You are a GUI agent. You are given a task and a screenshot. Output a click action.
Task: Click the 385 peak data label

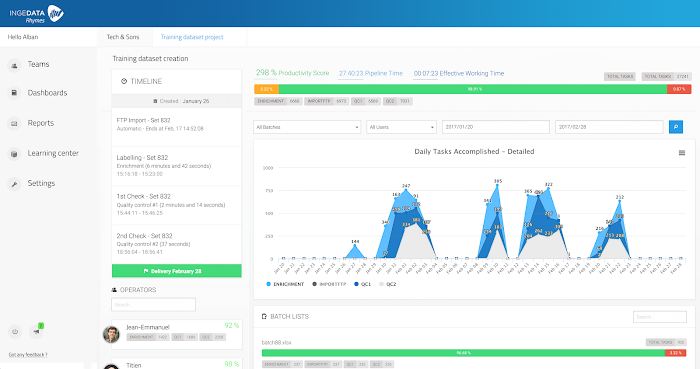498,181
